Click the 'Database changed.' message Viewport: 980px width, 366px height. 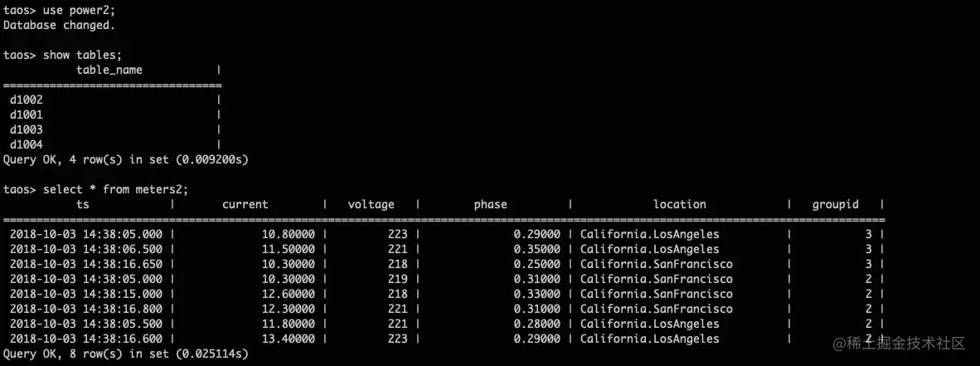pos(59,25)
